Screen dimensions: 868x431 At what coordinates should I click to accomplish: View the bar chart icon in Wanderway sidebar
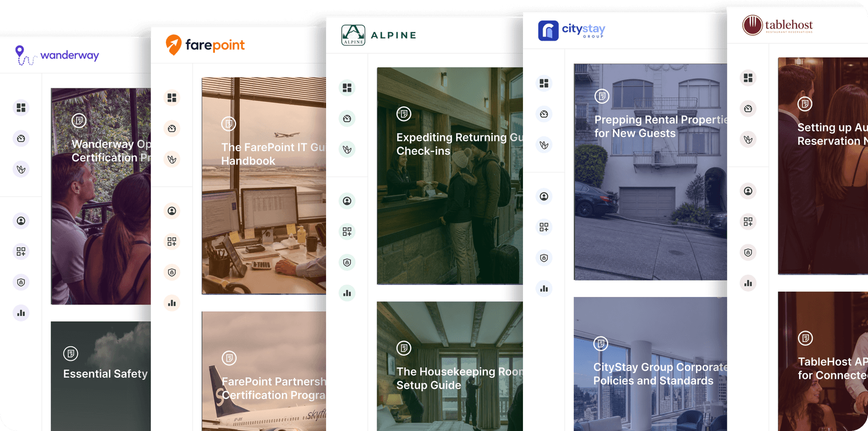click(x=21, y=313)
